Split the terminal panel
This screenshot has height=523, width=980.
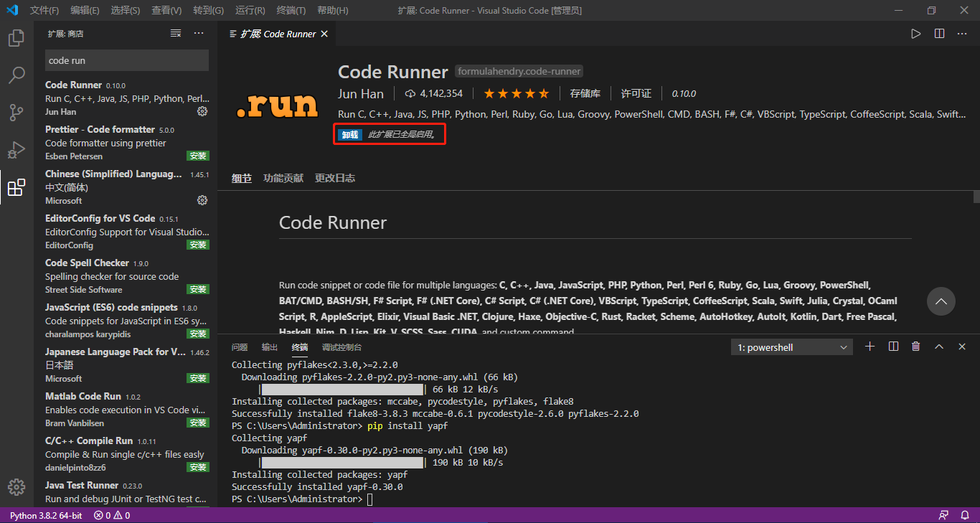click(893, 347)
